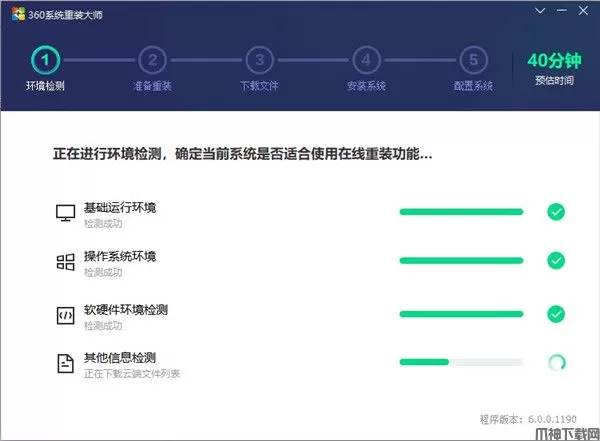
Task: Click the code icon for 软硬件环境检测
Action: click(x=65, y=315)
